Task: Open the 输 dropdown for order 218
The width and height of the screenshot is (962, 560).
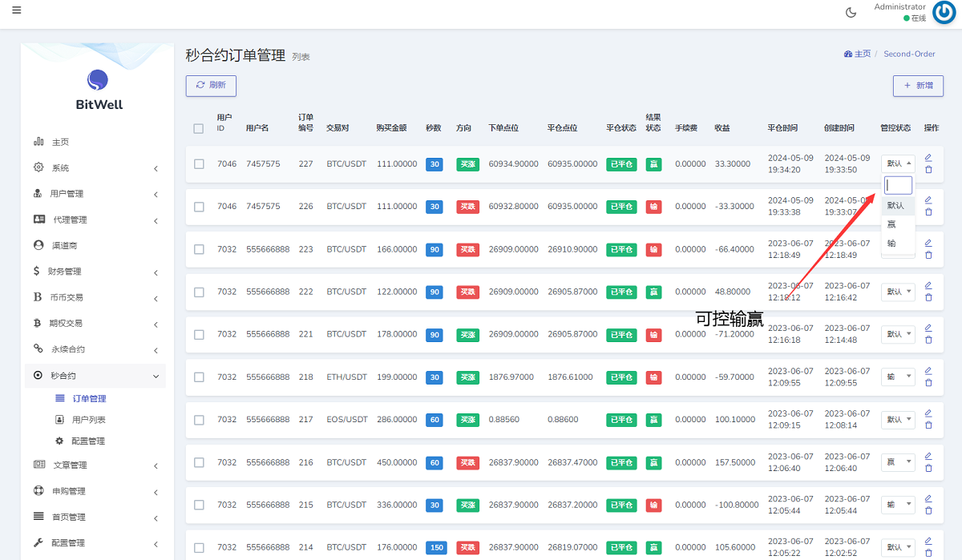Action: [x=898, y=377]
